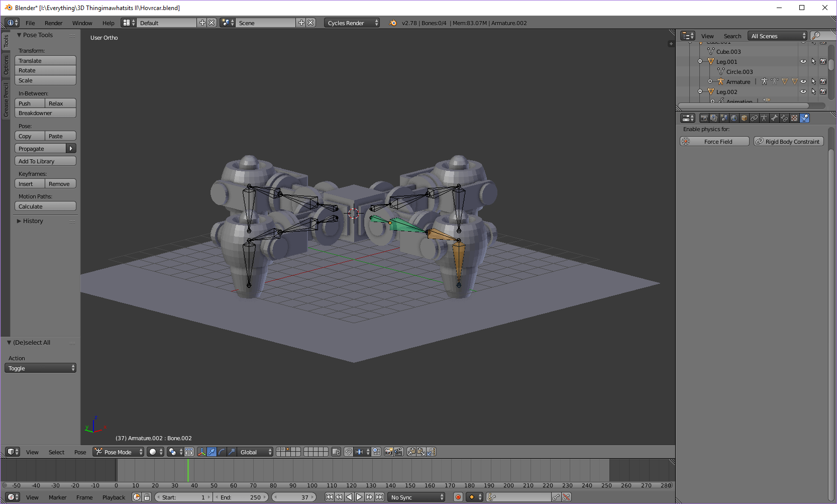Open the Render menu in the top bar
Viewport: 837px width, 504px height.
coord(53,23)
